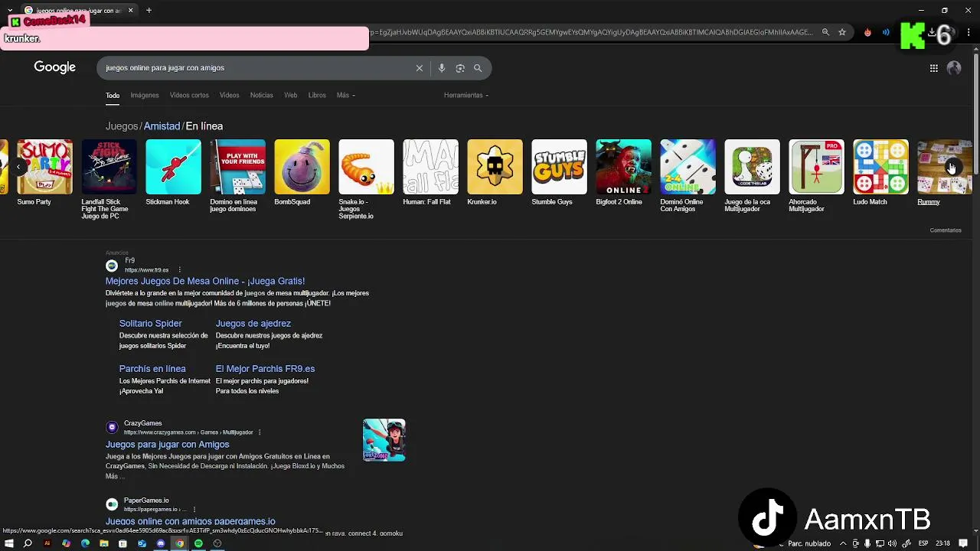The image size is (980, 551).
Task: Open the Parchís en línea sitelink
Action: (x=152, y=369)
